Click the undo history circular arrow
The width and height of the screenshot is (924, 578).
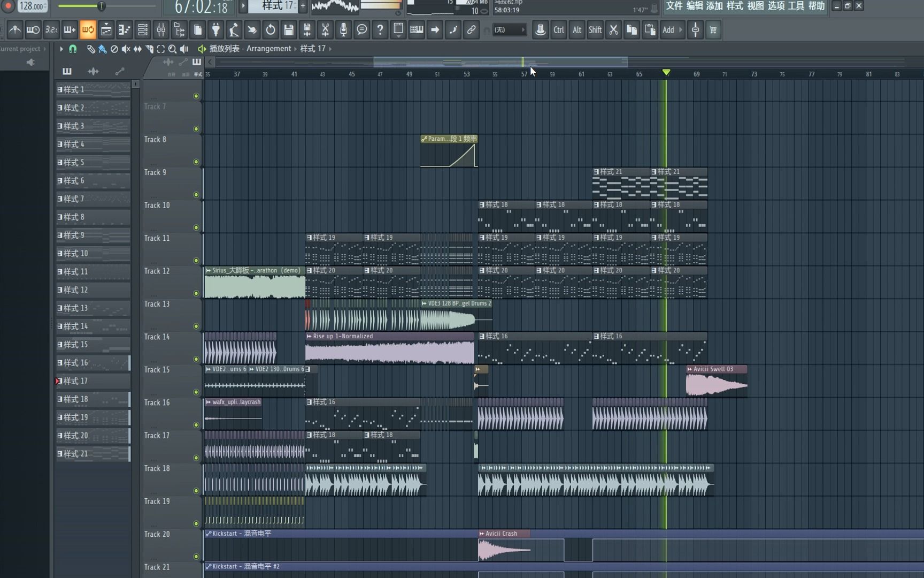[x=271, y=30]
